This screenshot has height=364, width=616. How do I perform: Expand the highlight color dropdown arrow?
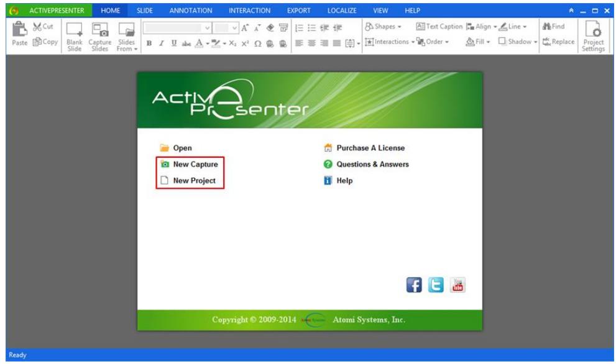pos(224,43)
